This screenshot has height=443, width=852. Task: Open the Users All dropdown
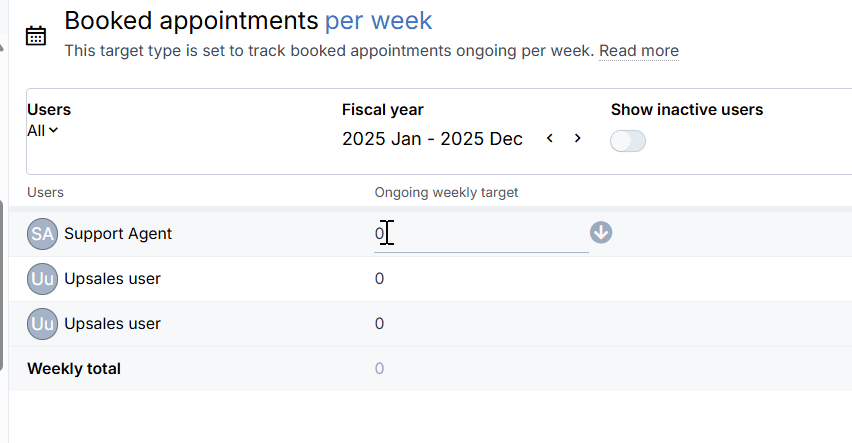point(42,130)
